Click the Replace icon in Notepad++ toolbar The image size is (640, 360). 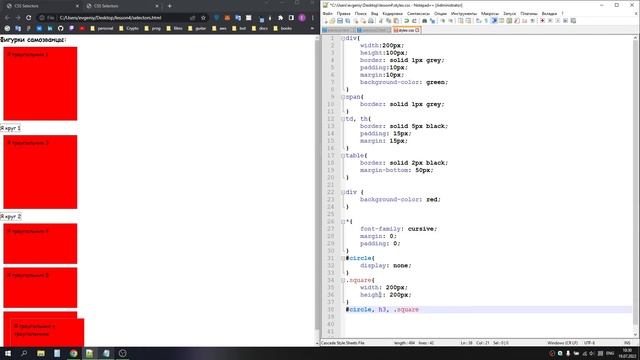click(433, 21)
